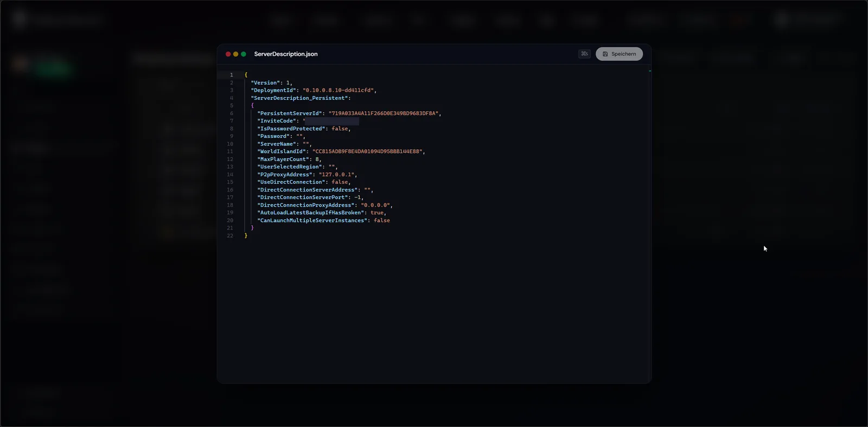This screenshot has width=868, height=427.
Task: Click the closing yellow brace on line 22
Action: 246,235
